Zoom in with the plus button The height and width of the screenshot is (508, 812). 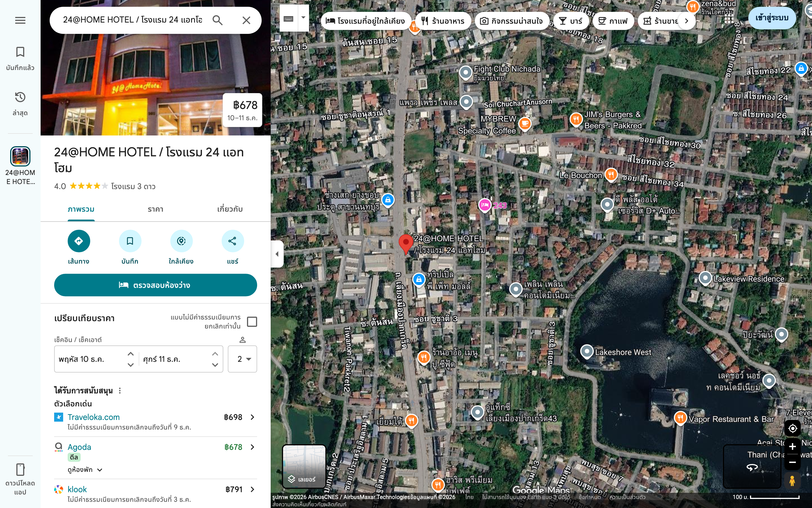pyautogui.click(x=793, y=446)
